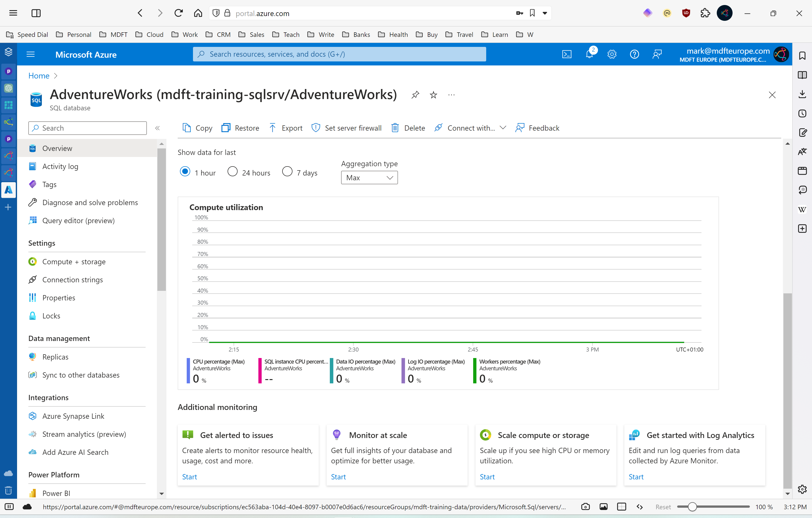Open the Aggregation type dropdown
Screen dimensions: 812x518
369,178
